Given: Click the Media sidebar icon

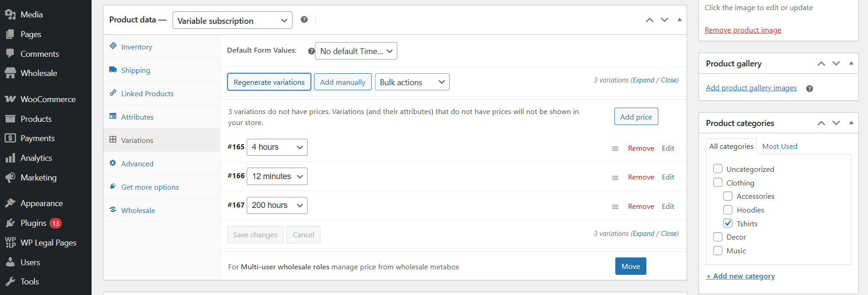Looking at the screenshot, I should point(10,15).
